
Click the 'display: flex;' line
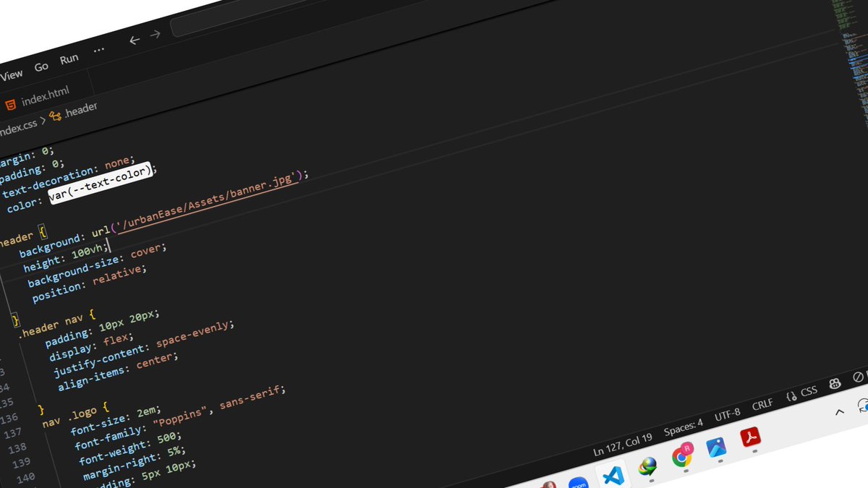tap(91, 347)
